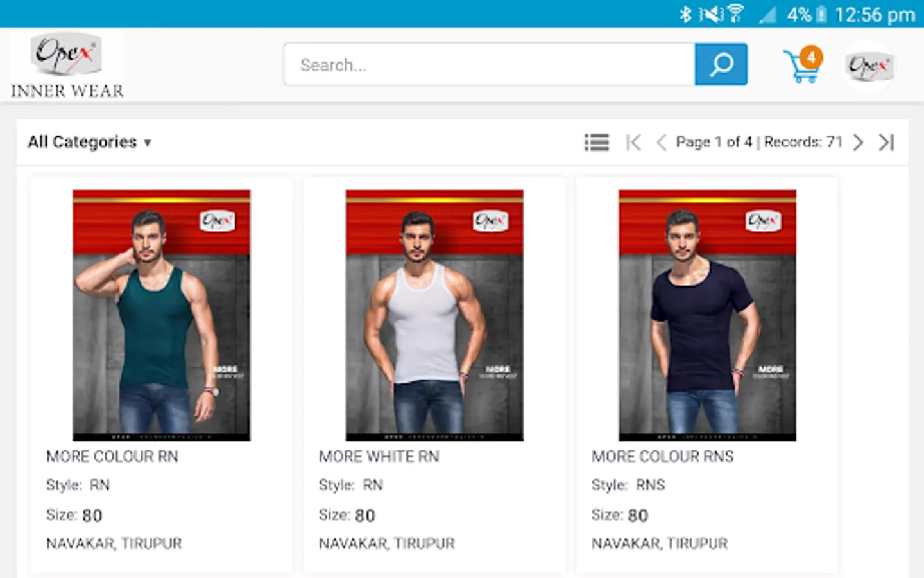Click in the Search input field
The image size is (924, 578).
click(x=489, y=64)
